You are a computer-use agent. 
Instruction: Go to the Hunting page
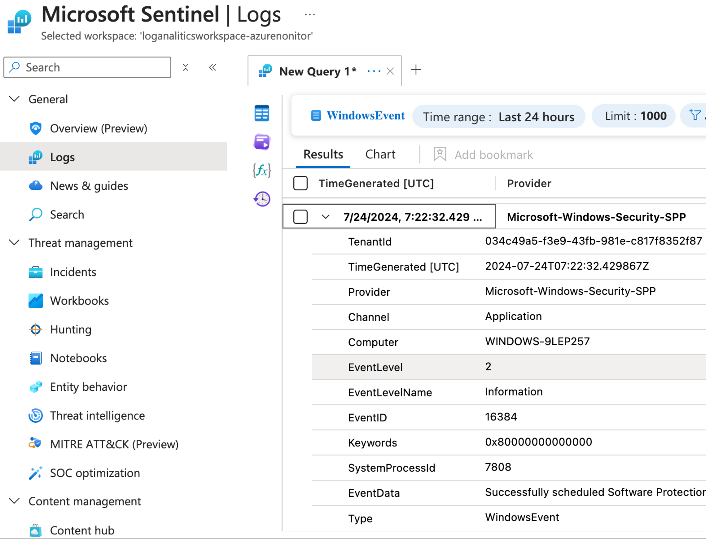pos(70,329)
